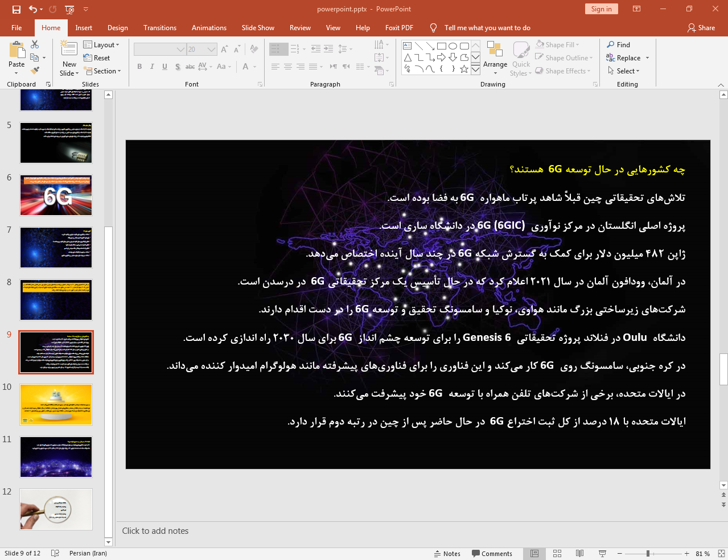Toggle align text right
The width and height of the screenshot is (728, 560).
click(301, 67)
